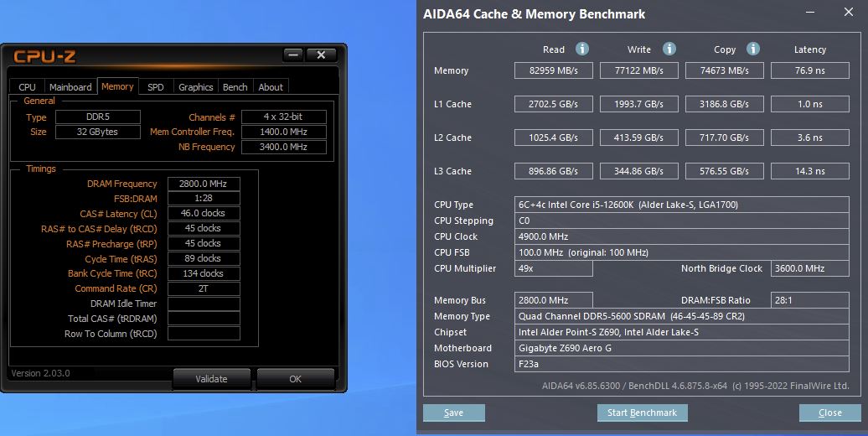
Task: Click the Memory Write value 77122 MB/s
Action: (x=638, y=70)
